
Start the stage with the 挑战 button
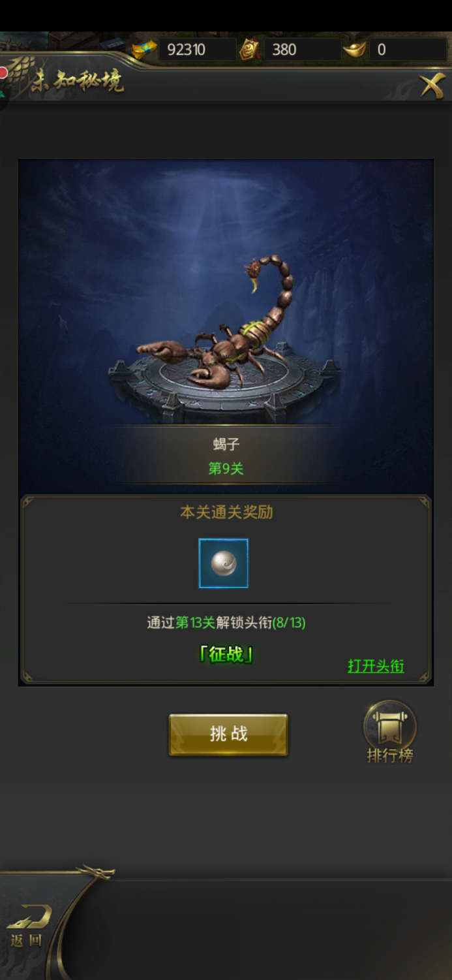[228, 735]
